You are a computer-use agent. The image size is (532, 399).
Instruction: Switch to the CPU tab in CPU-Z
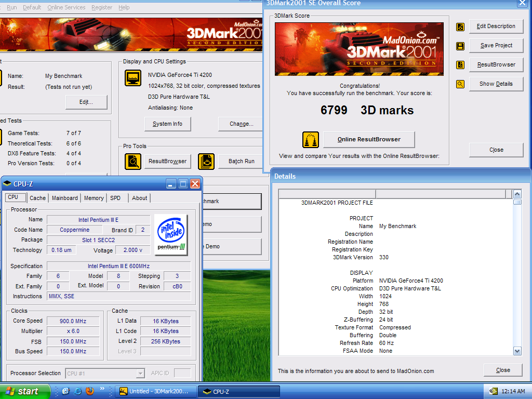click(x=16, y=197)
